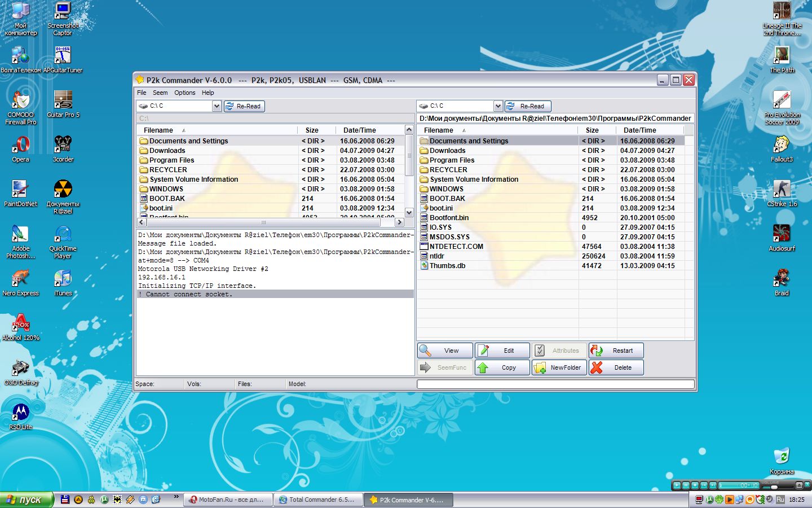This screenshot has height=508, width=812.
Task: Open 3corder desktop icon
Action: coord(63,149)
